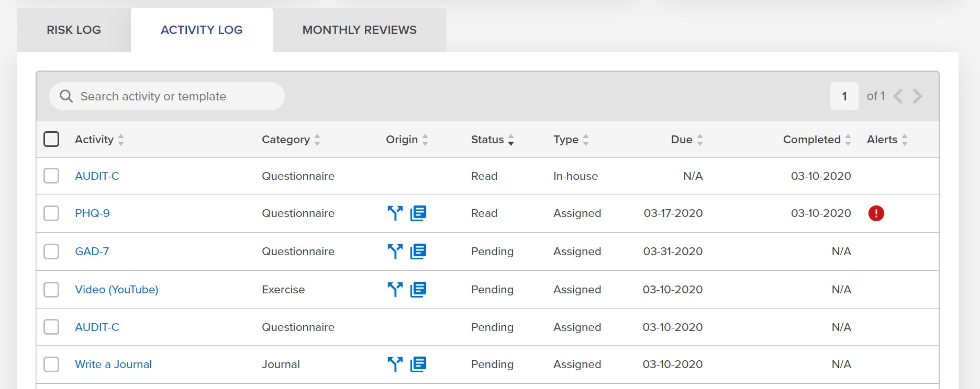Open the Monthly Reviews tab
The height and width of the screenshot is (389, 980).
tap(360, 30)
